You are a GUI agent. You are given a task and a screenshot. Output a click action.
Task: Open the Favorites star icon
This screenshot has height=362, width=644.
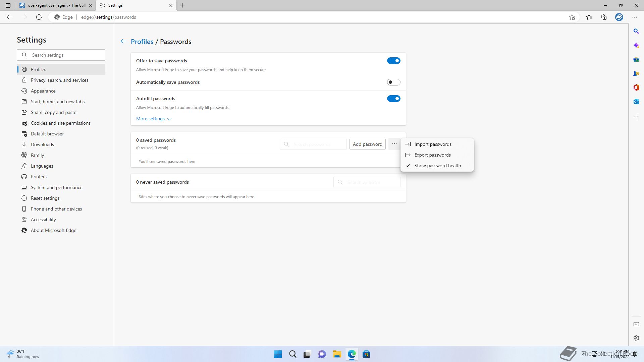[x=589, y=17]
